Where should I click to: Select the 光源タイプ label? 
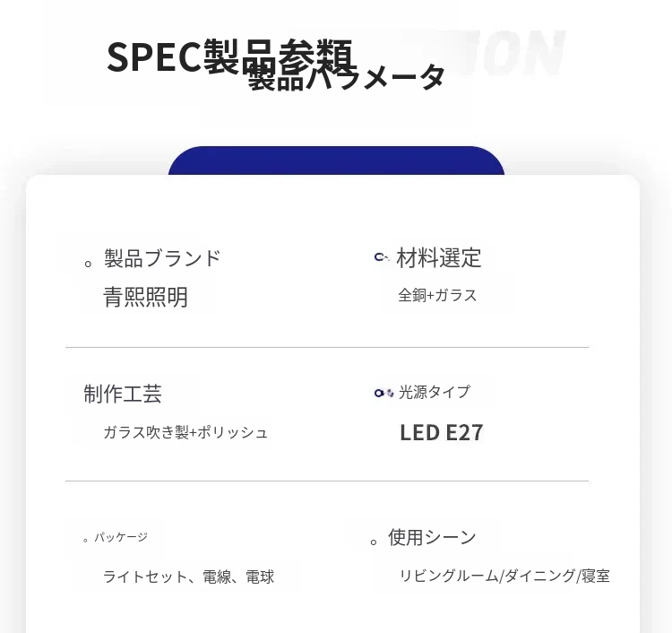click(435, 392)
